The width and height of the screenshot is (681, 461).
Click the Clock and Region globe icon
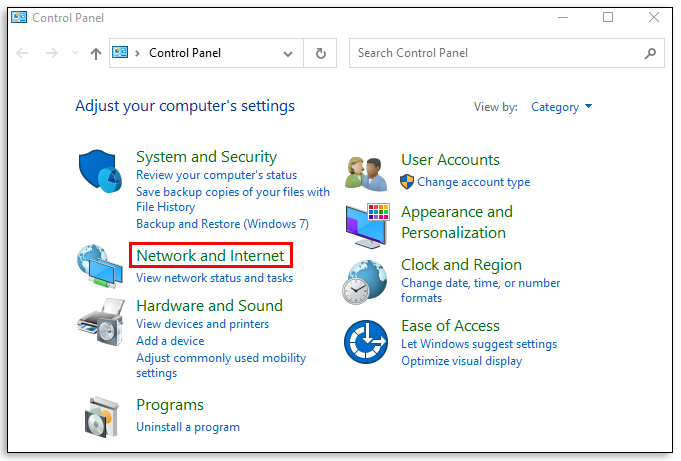coord(366,280)
